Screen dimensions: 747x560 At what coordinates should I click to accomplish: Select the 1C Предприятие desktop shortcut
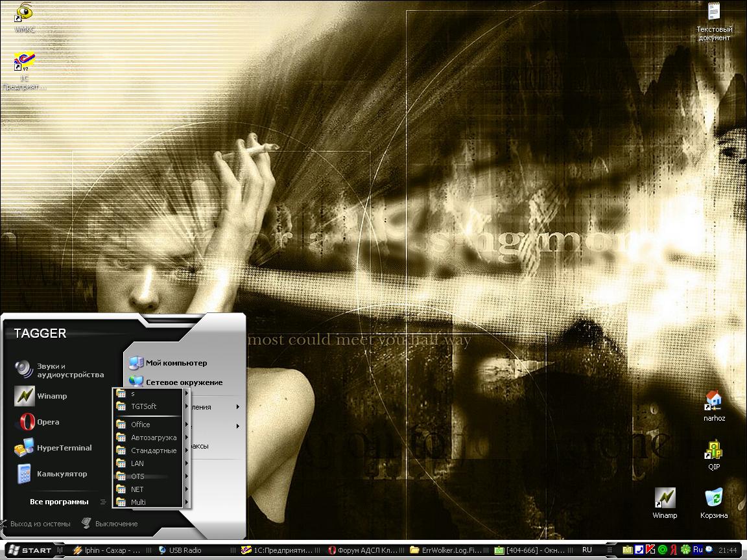pos(24,70)
